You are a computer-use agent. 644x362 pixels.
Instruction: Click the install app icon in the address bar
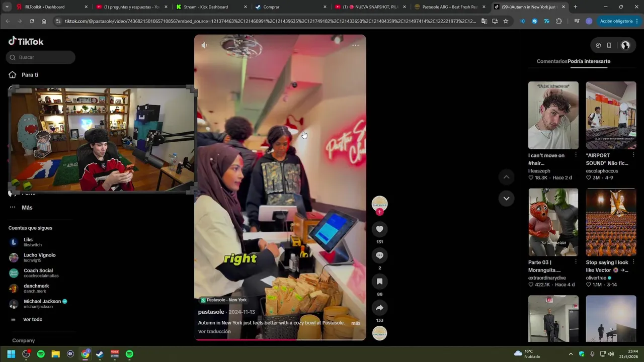point(495,21)
